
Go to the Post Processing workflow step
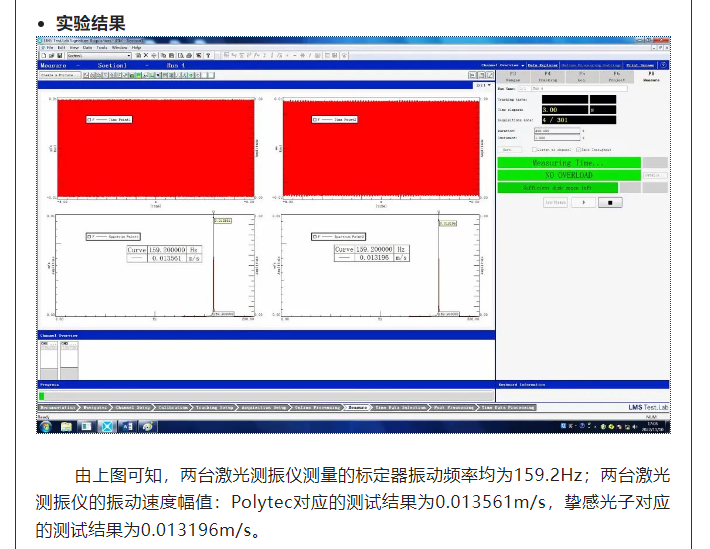(x=454, y=408)
